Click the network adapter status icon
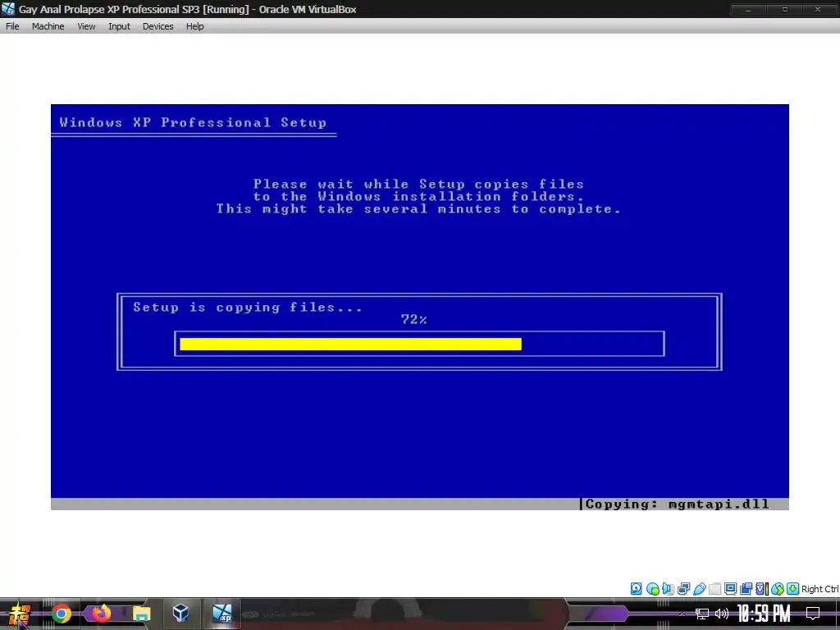 683,589
